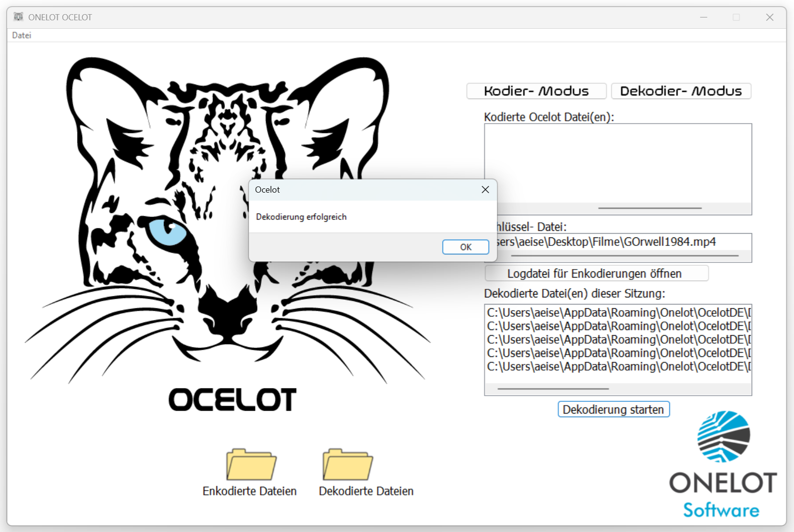The height and width of the screenshot is (532, 794).
Task: Close the Ocelot dialog with the X
Action: 485,189
